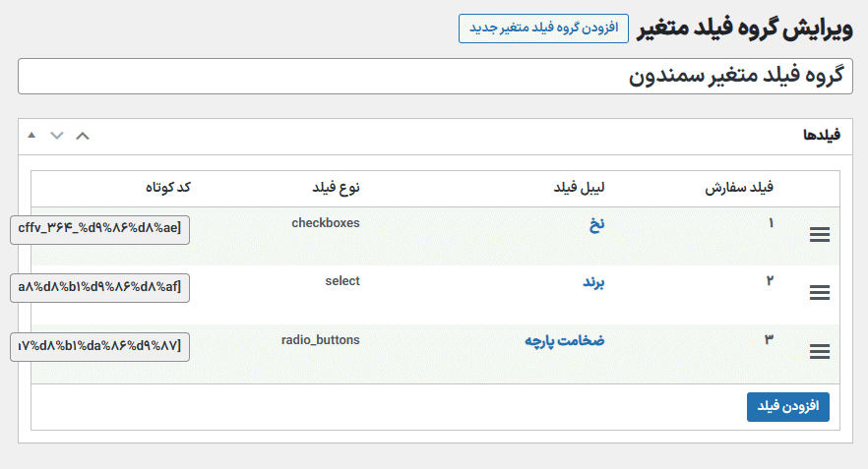Click افزودن گروه فیلد متغیر جدید button
This screenshot has width=868, height=469.
pos(543,29)
